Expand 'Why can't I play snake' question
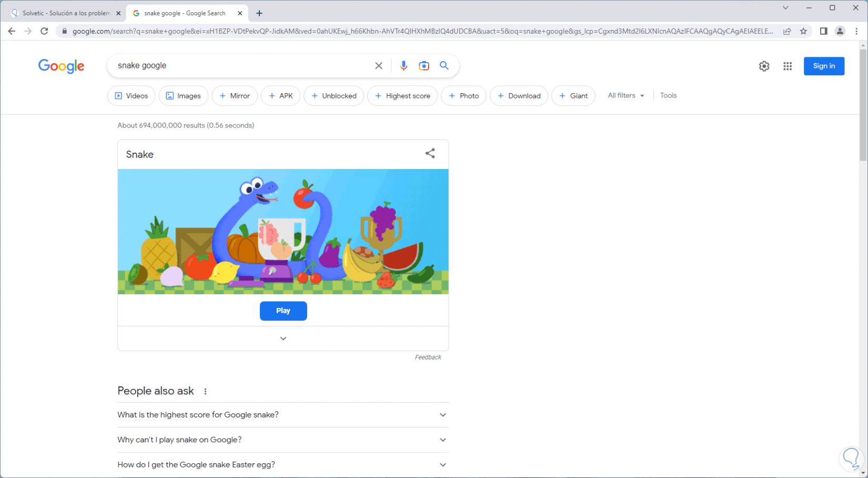The image size is (868, 478). [x=283, y=440]
